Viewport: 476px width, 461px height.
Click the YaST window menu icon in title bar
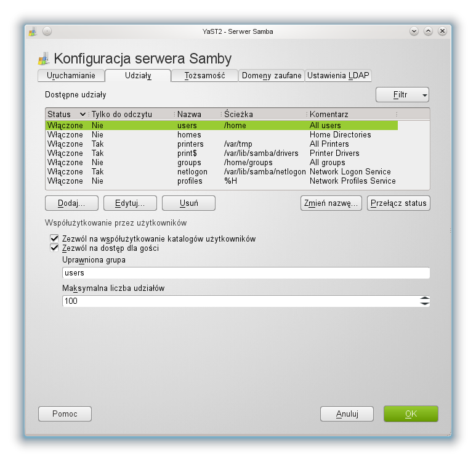point(33,31)
